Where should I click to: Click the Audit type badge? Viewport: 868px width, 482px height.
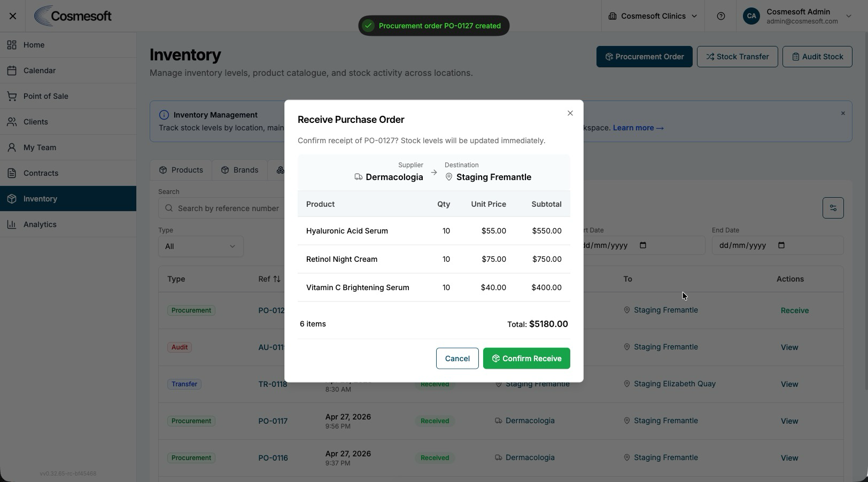click(x=180, y=347)
